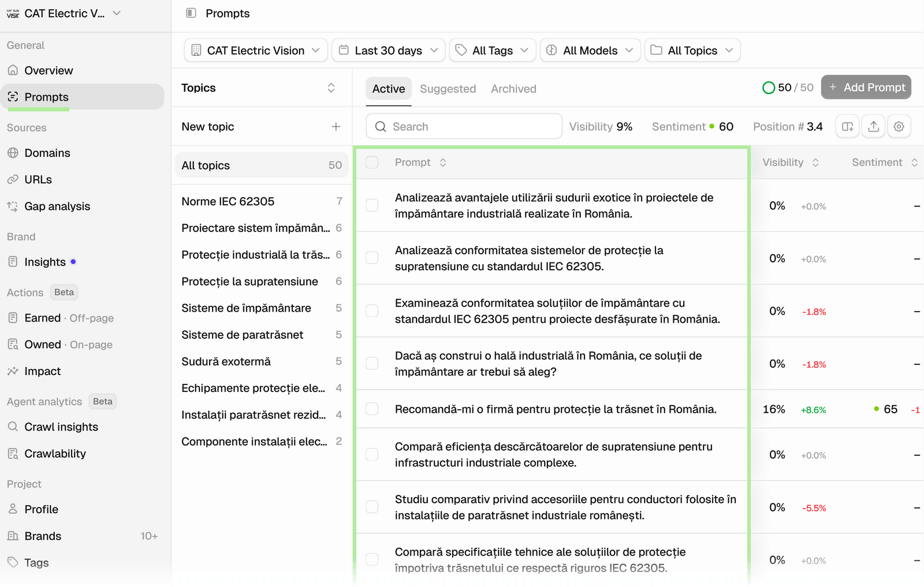Add a new topic with plus icon

336,126
